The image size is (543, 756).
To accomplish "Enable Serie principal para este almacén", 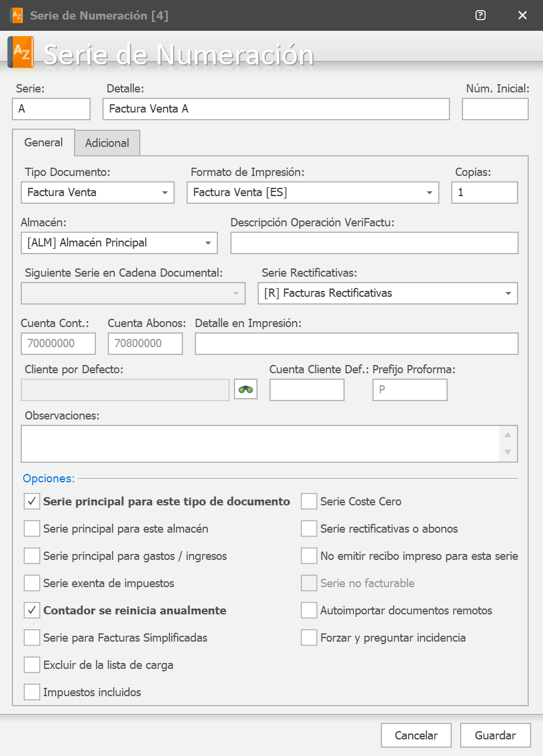I will coord(32,528).
